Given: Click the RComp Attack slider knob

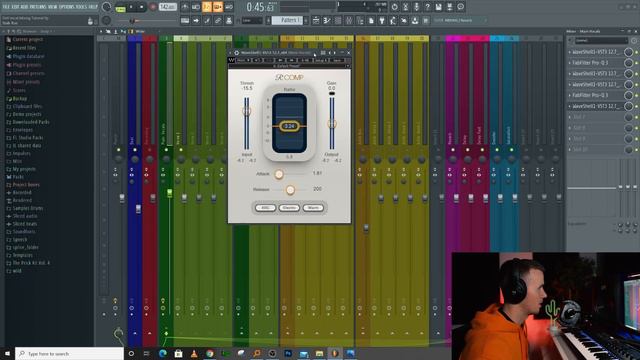Looking at the screenshot, I should pos(279,174).
